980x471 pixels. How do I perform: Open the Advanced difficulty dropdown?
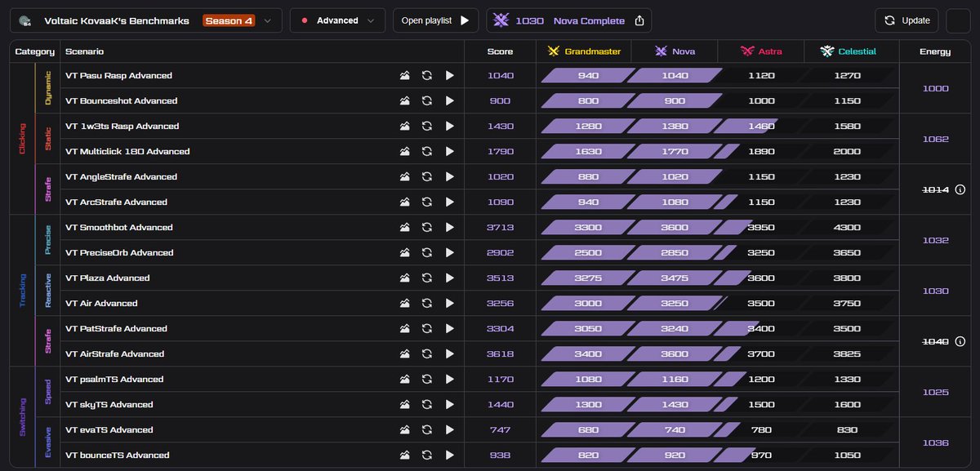337,20
